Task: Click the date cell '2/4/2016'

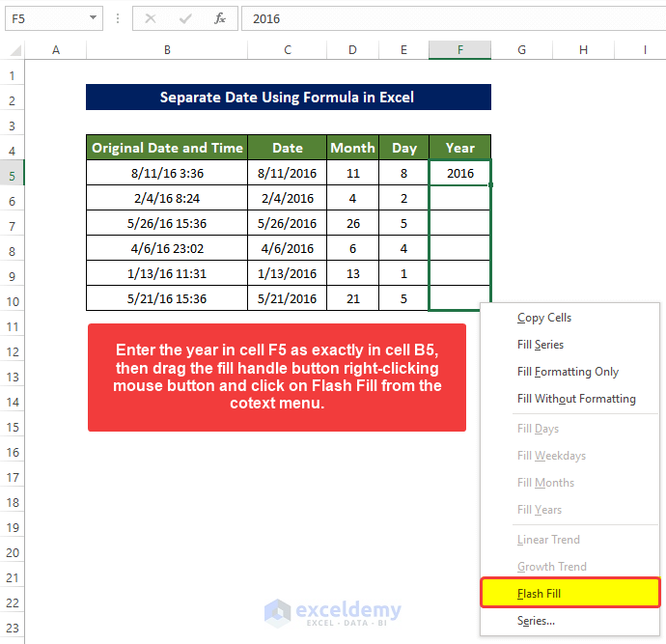Action: click(287, 198)
